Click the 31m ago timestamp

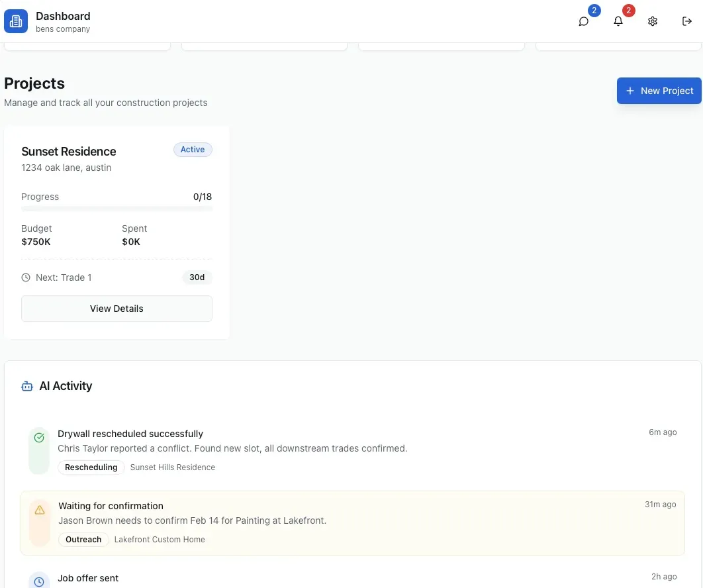click(661, 505)
